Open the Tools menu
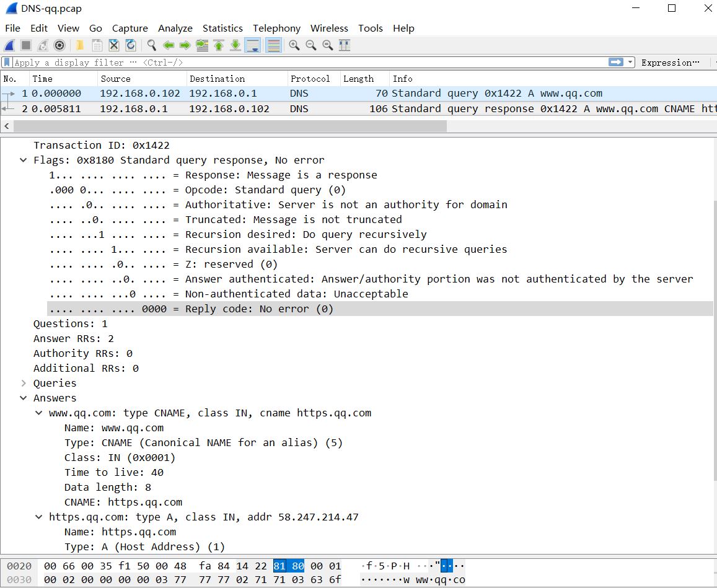This screenshot has height=588, width=717. (x=371, y=29)
